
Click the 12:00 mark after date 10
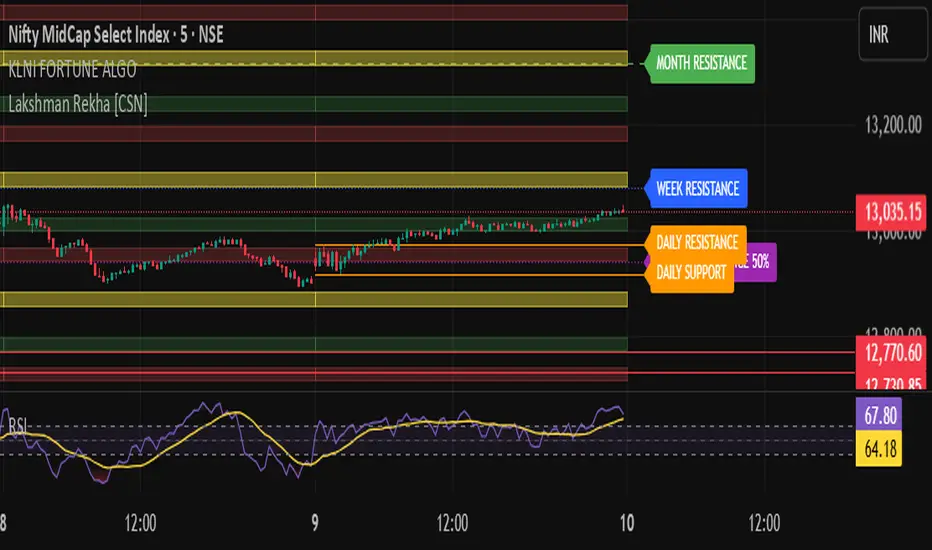(764, 523)
